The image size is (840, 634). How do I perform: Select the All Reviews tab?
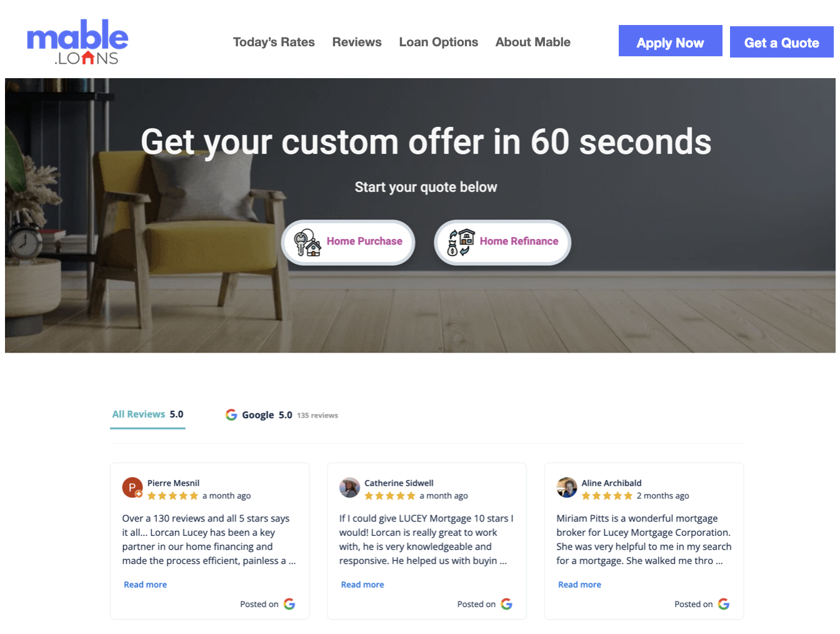point(147,415)
